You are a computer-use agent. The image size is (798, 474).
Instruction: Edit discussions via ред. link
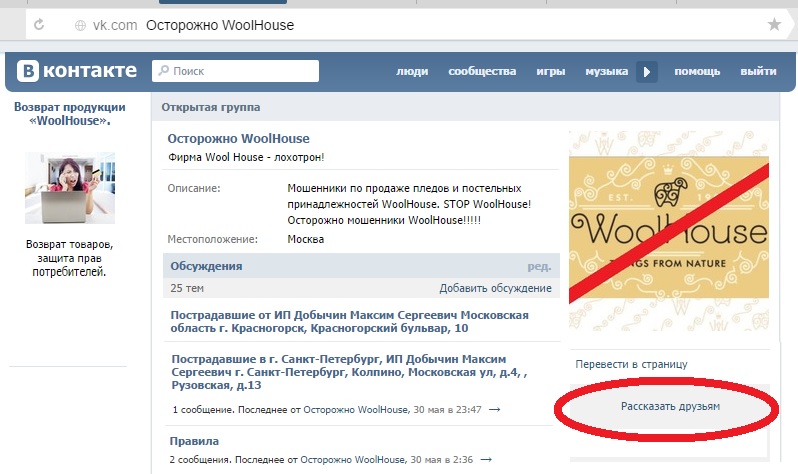[539, 266]
